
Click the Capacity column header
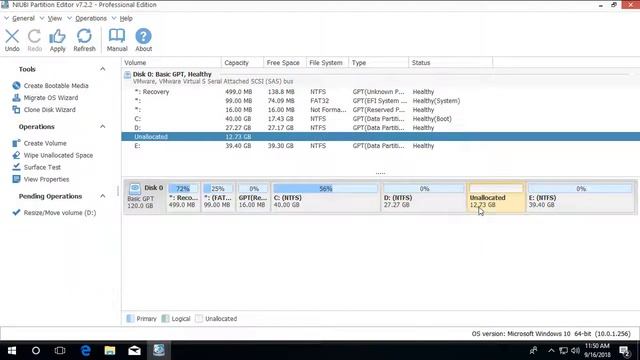pyautogui.click(x=242, y=62)
